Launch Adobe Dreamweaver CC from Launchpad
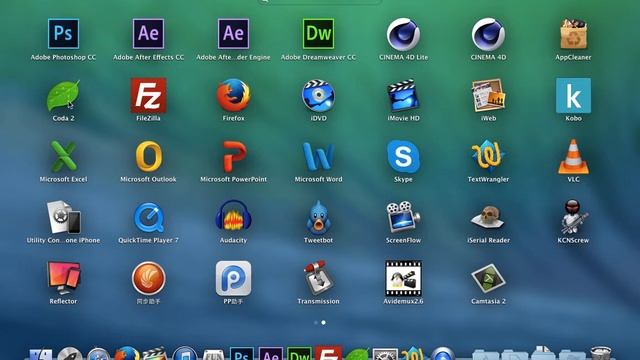The image size is (640, 360). [318, 33]
